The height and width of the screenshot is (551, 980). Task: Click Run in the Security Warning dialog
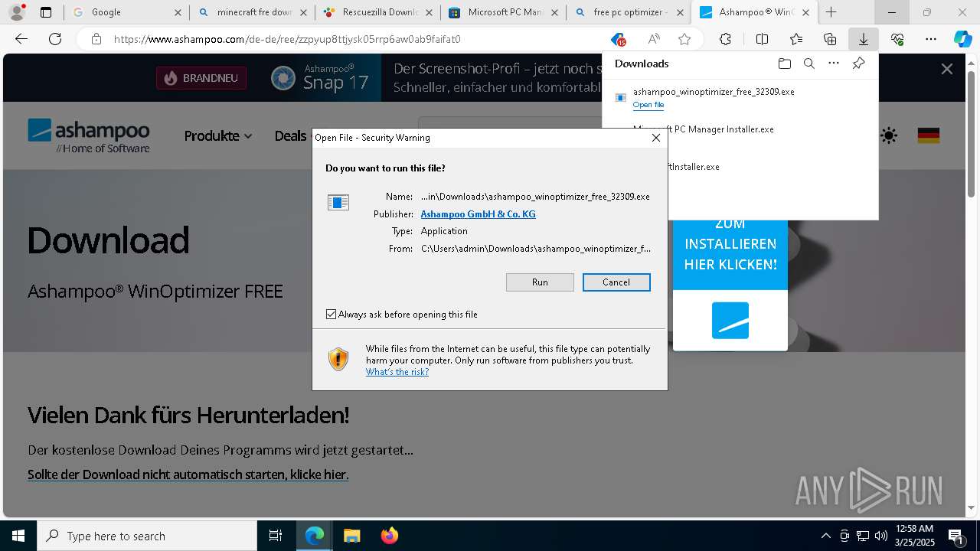(x=540, y=282)
